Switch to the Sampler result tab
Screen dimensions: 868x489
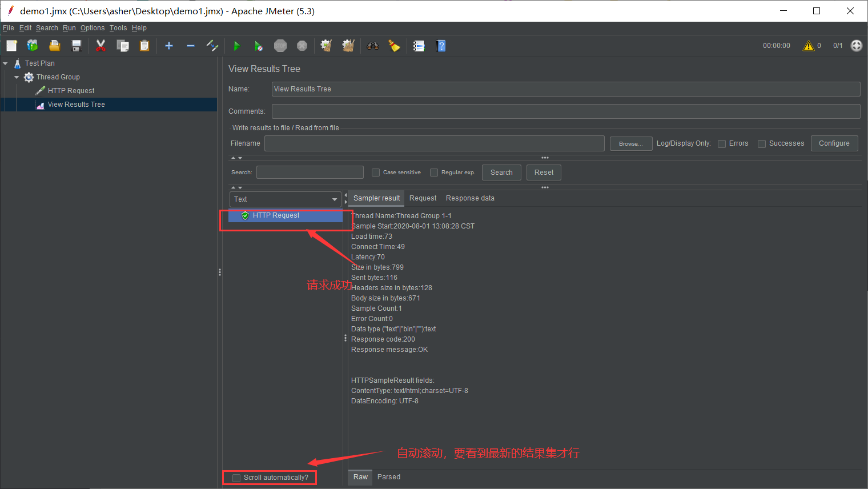(x=376, y=198)
